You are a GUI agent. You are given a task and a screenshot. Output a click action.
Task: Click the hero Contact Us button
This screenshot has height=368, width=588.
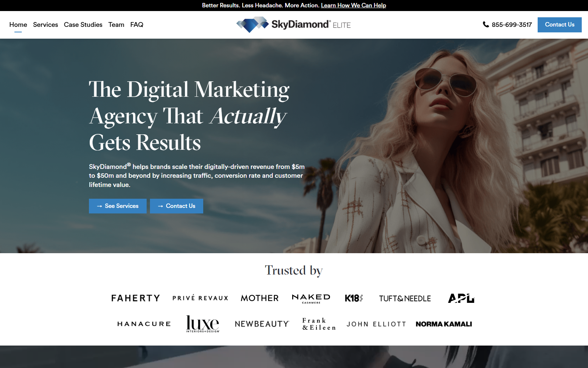click(176, 206)
